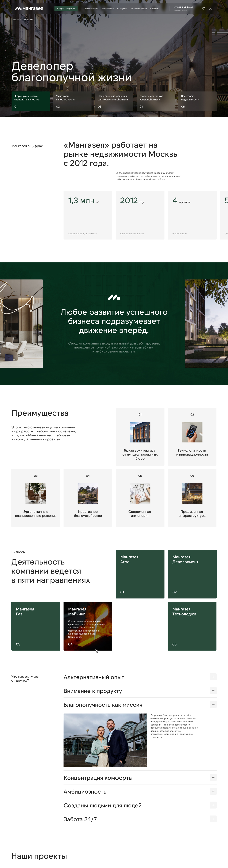Viewport: 228px width, 868px height.
Task: Expand the Забота 24/7 plus button
Action: [213, 819]
